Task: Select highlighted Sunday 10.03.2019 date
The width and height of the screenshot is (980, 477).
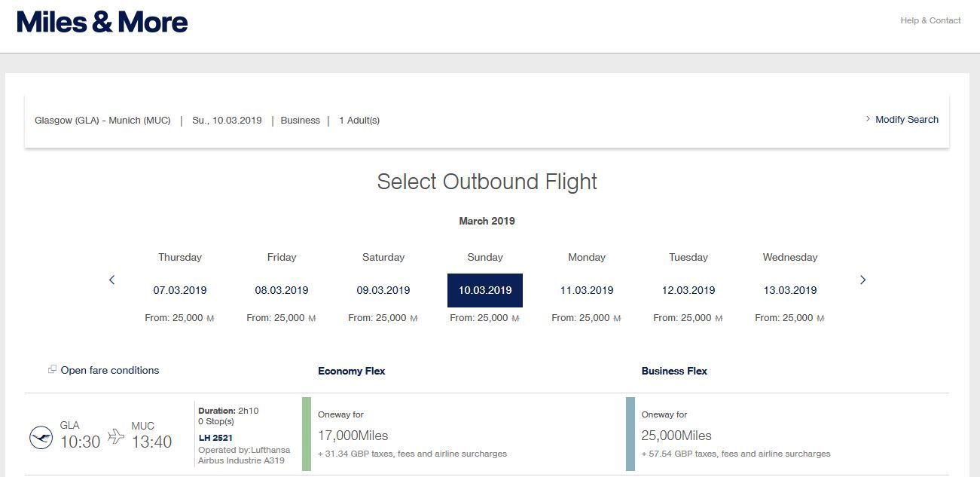Action: click(x=485, y=290)
